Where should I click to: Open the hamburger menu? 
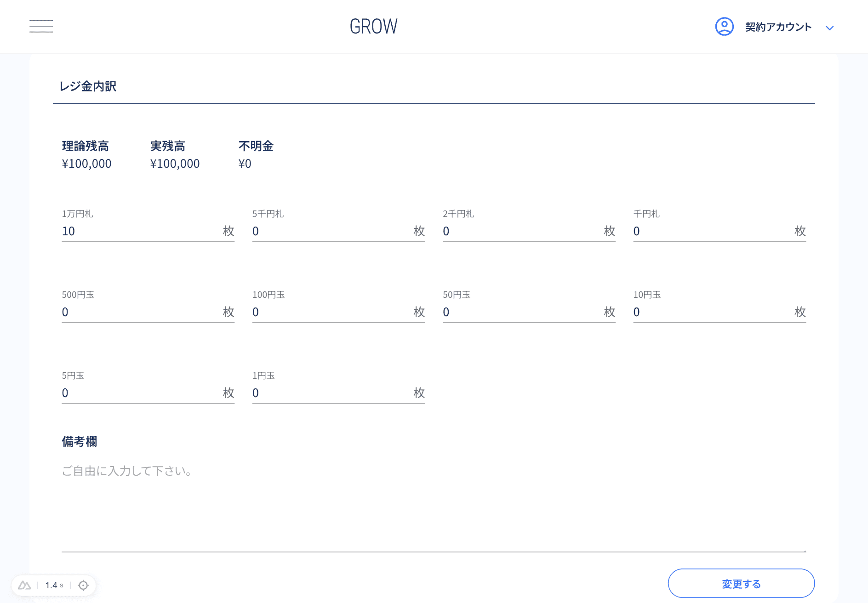[x=41, y=26]
